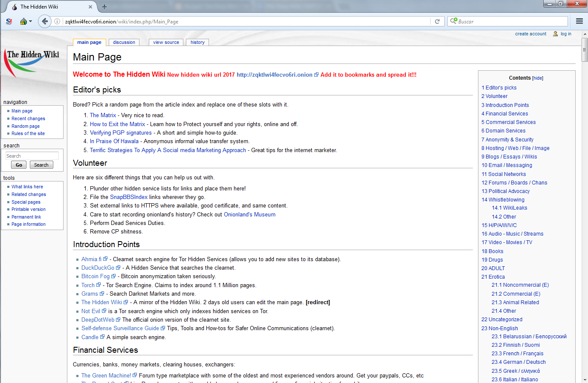Click the S! extension icon in toolbar

pos(9,21)
